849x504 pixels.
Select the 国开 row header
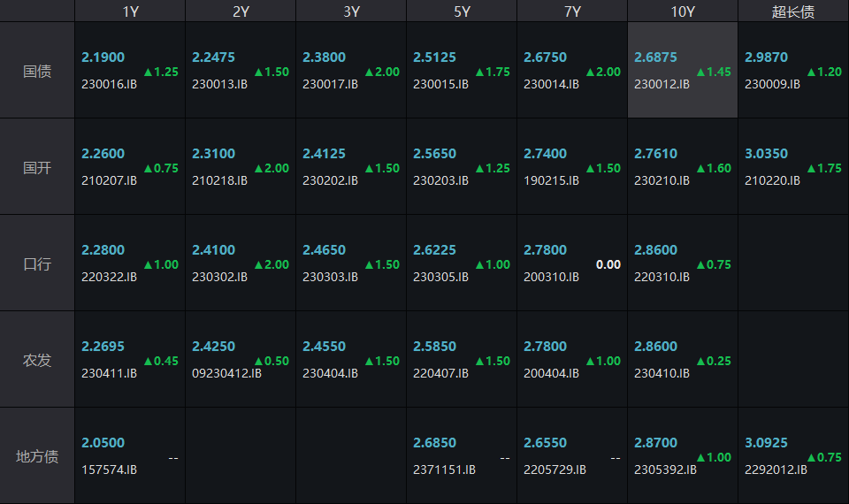[x=37, y=167]
